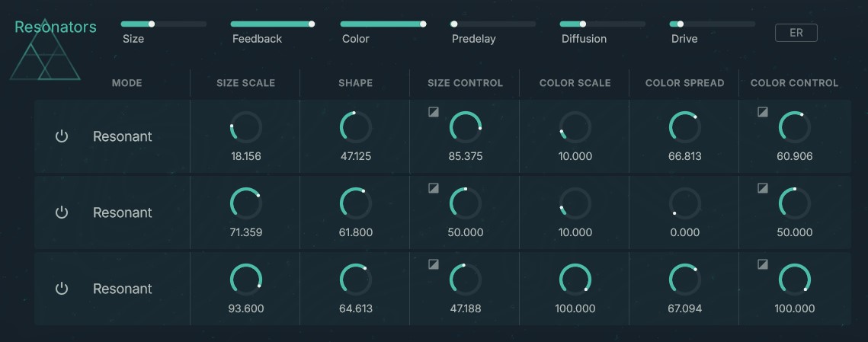Click the second row Color Control link icon
The image size is (868, 342).
763,188
